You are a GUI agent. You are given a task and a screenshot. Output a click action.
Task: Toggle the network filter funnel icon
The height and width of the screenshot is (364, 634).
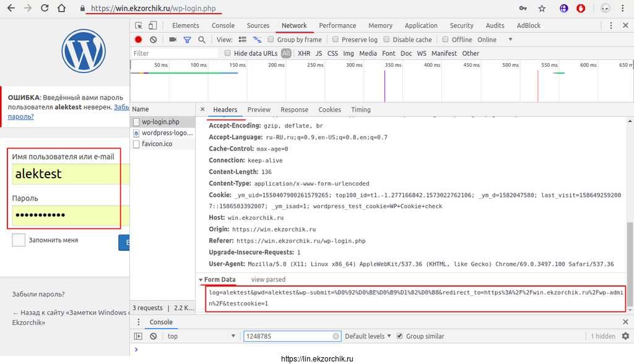pyautogui.click(x=187, y=40)
